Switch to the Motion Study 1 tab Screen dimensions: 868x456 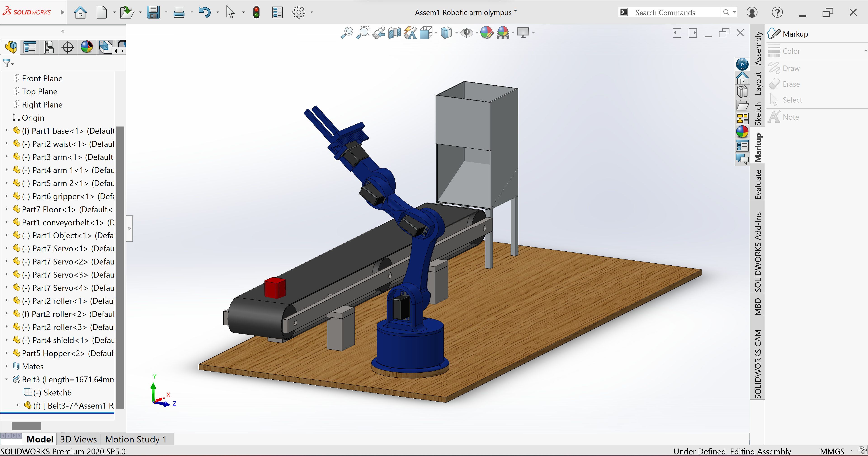[136, 439]
